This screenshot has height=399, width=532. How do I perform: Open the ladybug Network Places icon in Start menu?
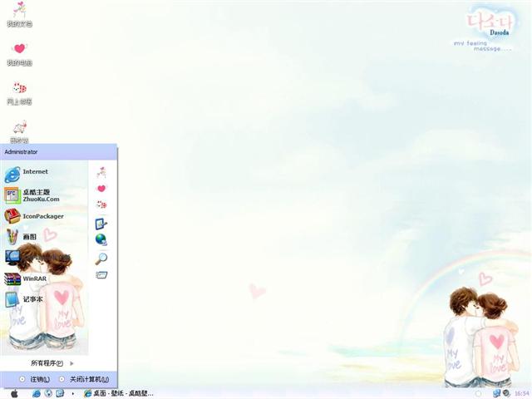pyautogui.click(x=101, y=204)
